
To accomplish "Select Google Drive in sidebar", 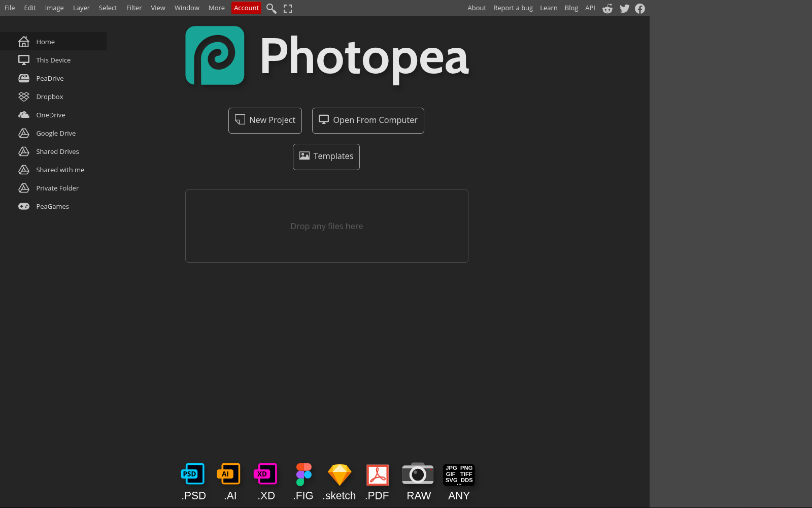I will [x=56, y=133].
